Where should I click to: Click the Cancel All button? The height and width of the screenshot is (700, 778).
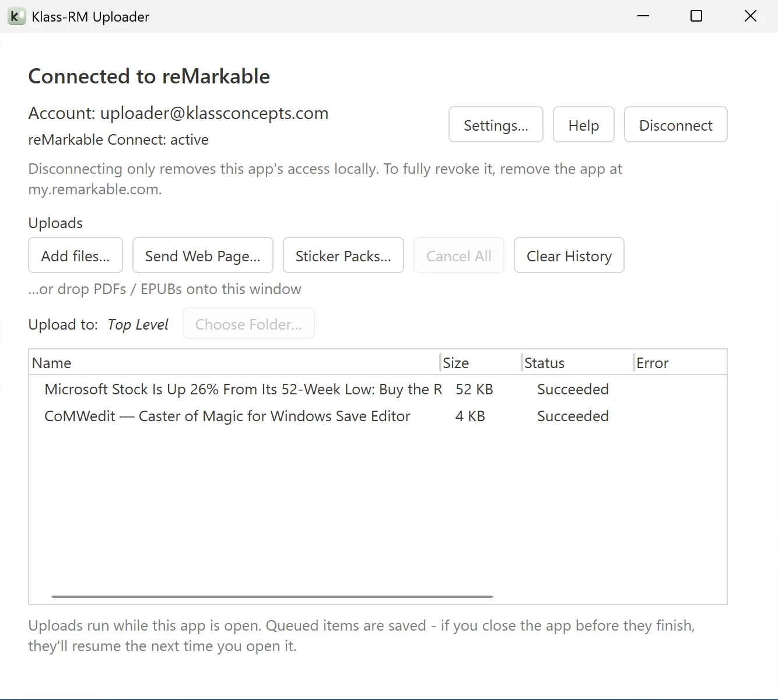pos(458,255)
